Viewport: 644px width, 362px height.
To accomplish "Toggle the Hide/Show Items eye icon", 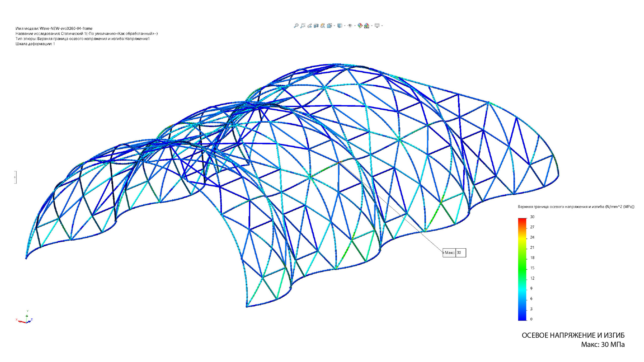I will coord(350,26).
